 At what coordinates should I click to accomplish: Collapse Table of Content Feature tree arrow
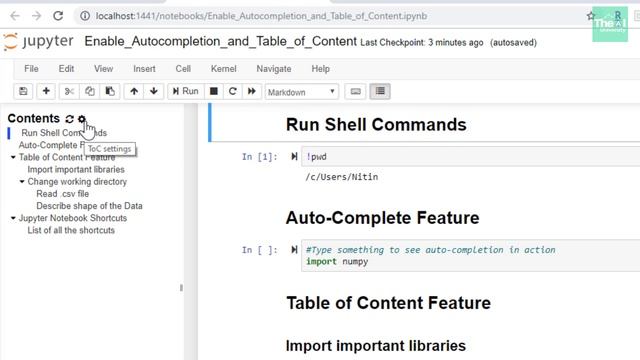pos(13,157)
